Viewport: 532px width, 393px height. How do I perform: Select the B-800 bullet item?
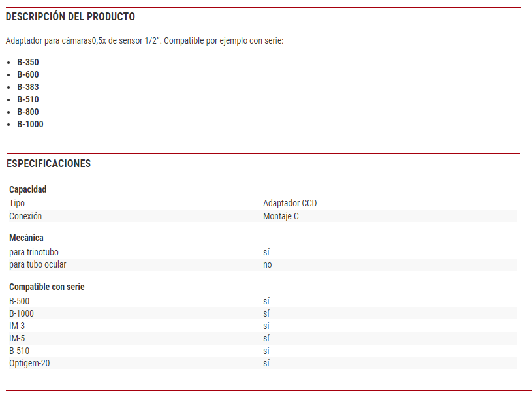coord(28,112)
